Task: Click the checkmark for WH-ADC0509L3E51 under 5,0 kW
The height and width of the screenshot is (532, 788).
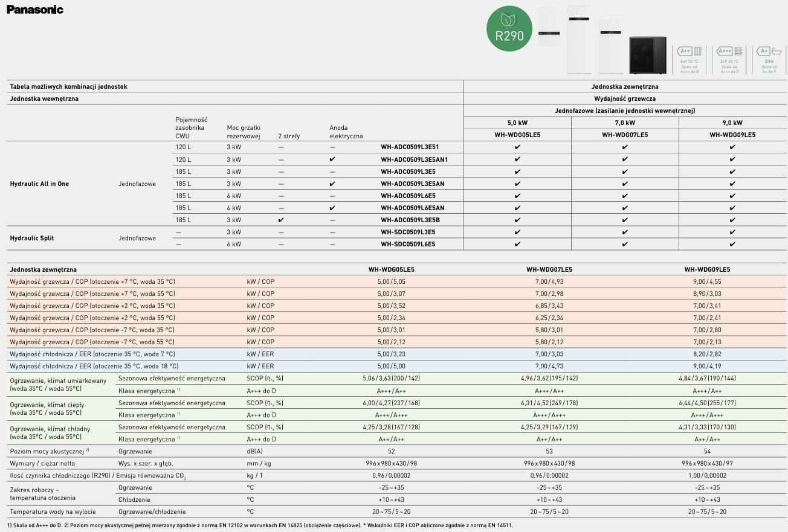Action: point(517,147)
